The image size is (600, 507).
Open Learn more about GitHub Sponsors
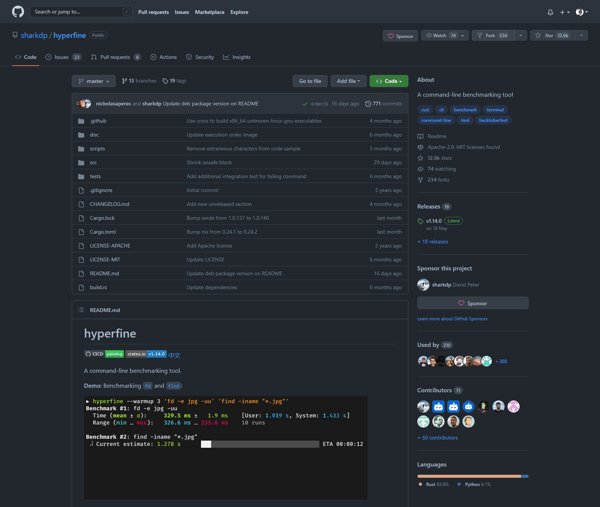coord(452,319)
